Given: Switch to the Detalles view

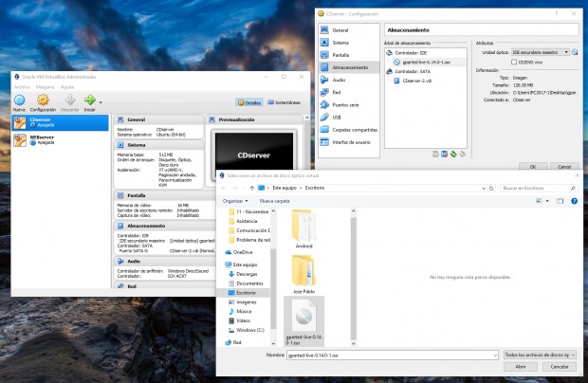Looking at the screenshot, I should (x=249, y=102).
